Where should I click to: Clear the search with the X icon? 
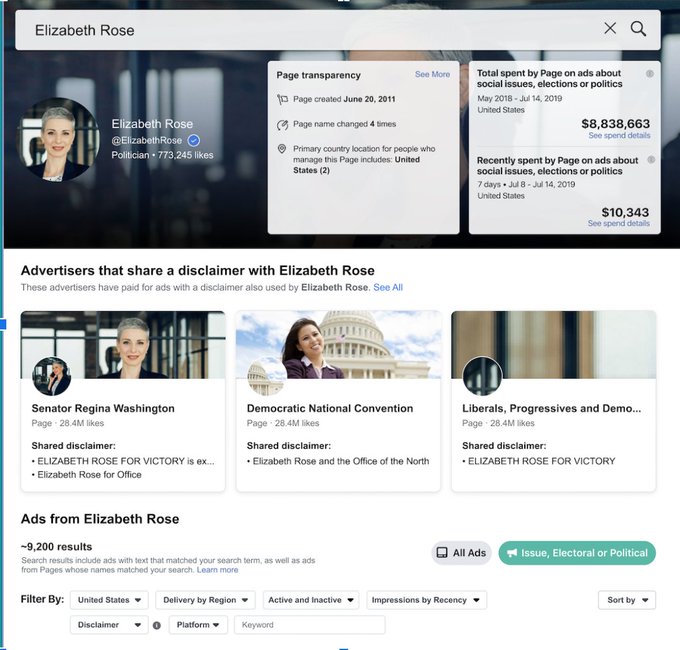(610, 29)
